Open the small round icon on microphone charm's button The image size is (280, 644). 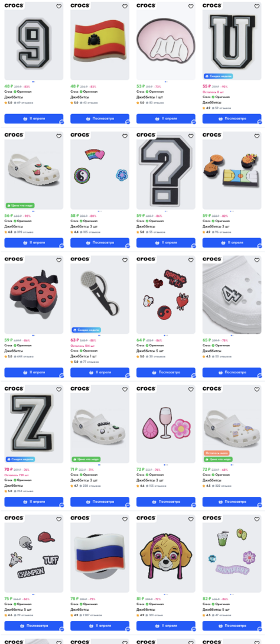point(128,376)
